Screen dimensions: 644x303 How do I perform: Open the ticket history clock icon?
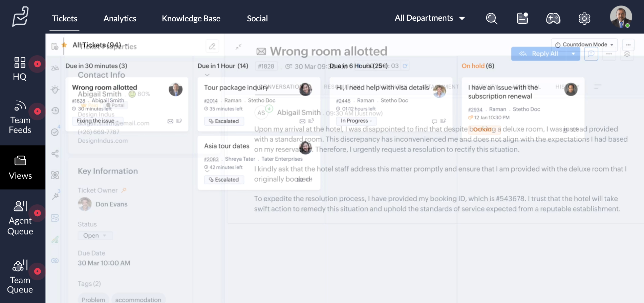pos(55,110)
